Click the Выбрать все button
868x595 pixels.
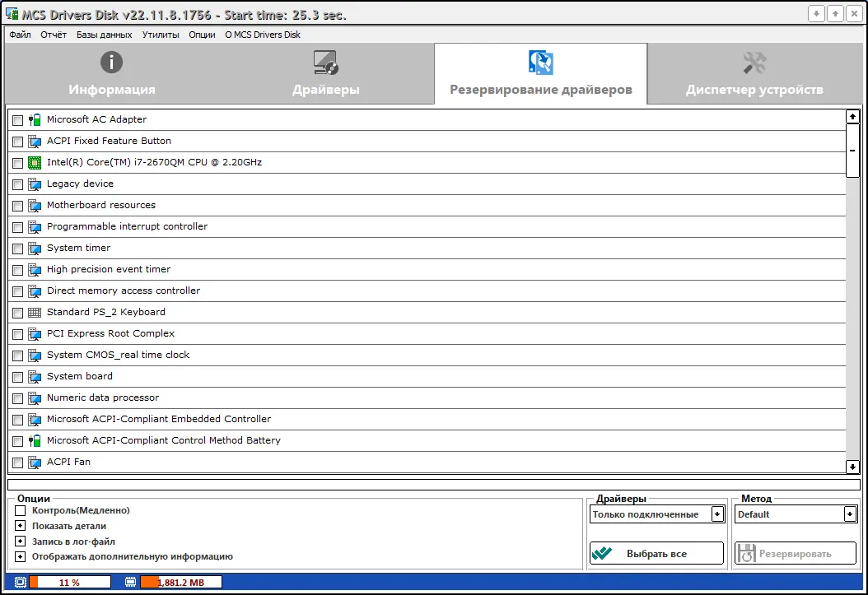[x=656, y=553]
